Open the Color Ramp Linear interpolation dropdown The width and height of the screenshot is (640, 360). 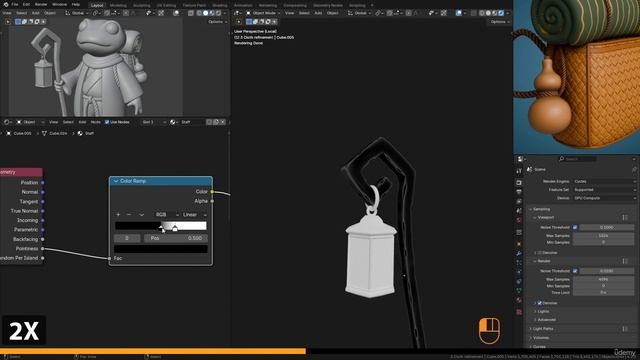tap(194, 215)
